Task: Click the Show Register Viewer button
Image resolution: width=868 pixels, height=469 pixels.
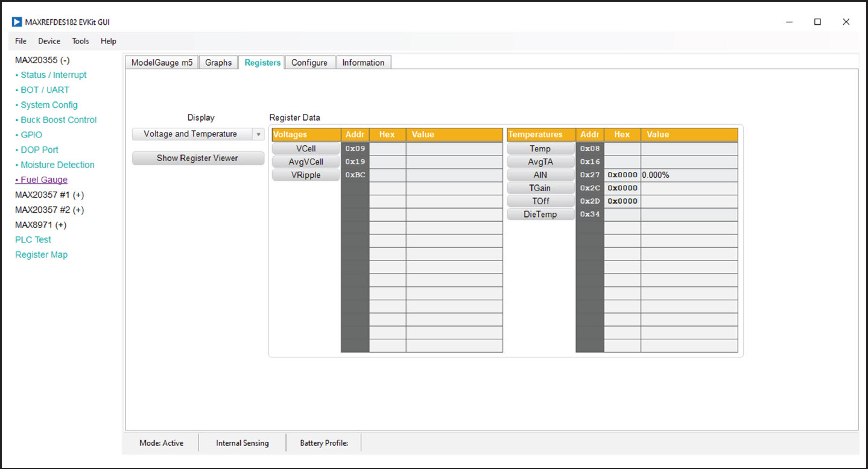Action: click(x=198, y=158)
